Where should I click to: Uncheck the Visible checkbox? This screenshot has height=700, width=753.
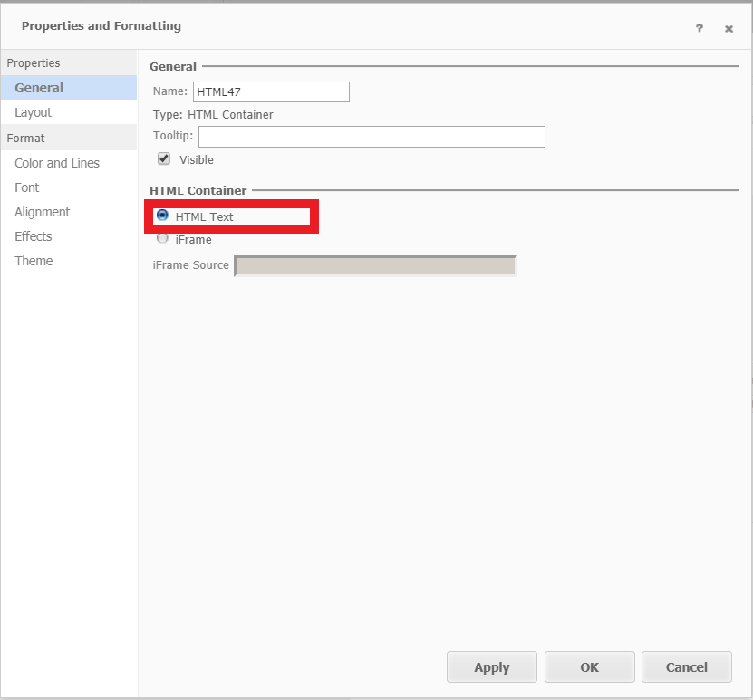(x=164, y=158)
